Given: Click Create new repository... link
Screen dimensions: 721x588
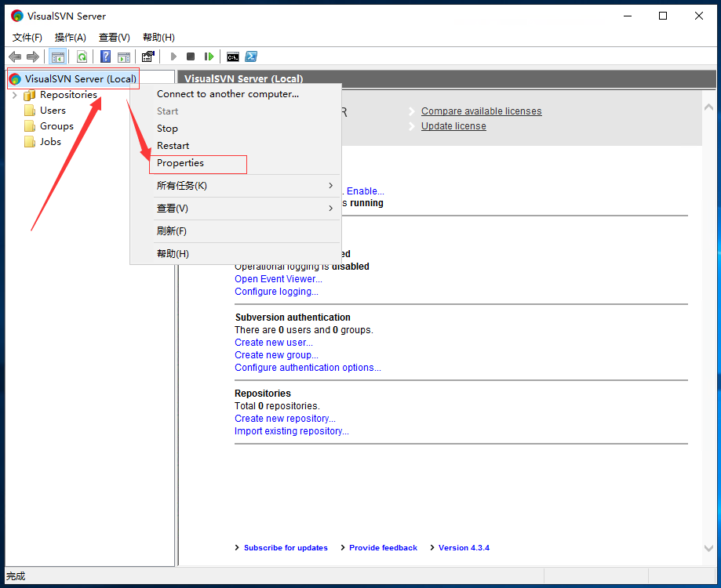Looking at the screenshot, I should click(285, 419).
